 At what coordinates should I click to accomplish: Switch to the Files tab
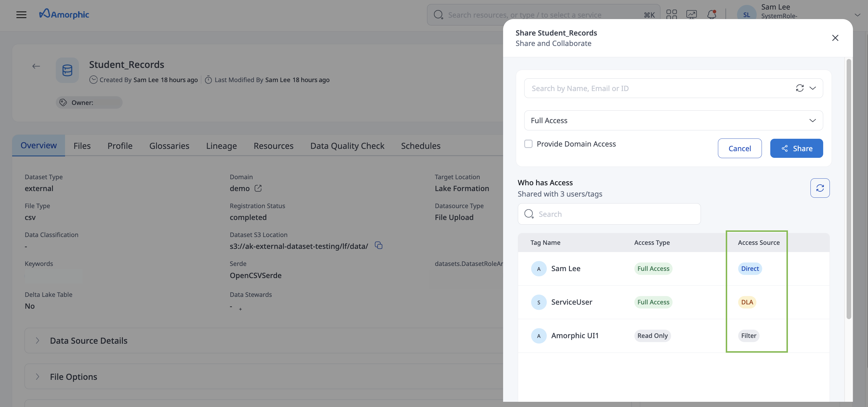tap(82, 146)
